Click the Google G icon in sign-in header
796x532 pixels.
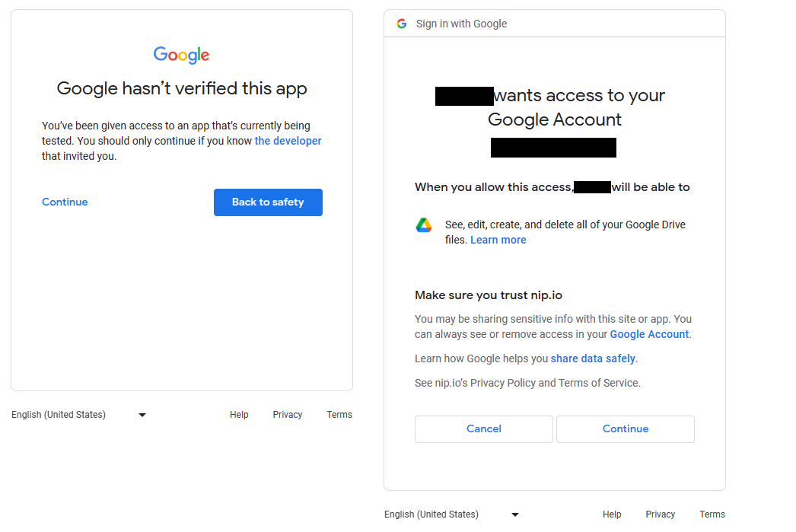point(402,24)
